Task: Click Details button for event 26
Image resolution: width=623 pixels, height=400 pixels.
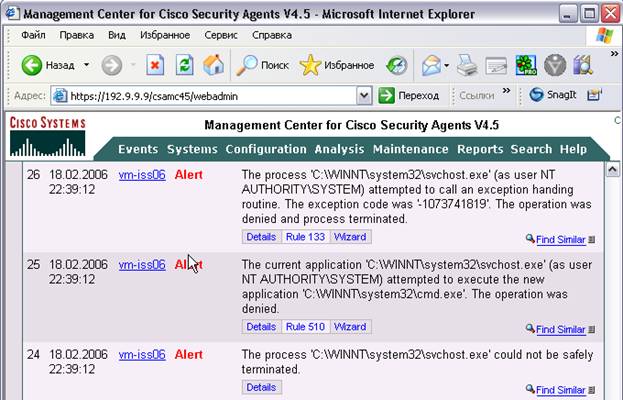Action: coord(260,237)
